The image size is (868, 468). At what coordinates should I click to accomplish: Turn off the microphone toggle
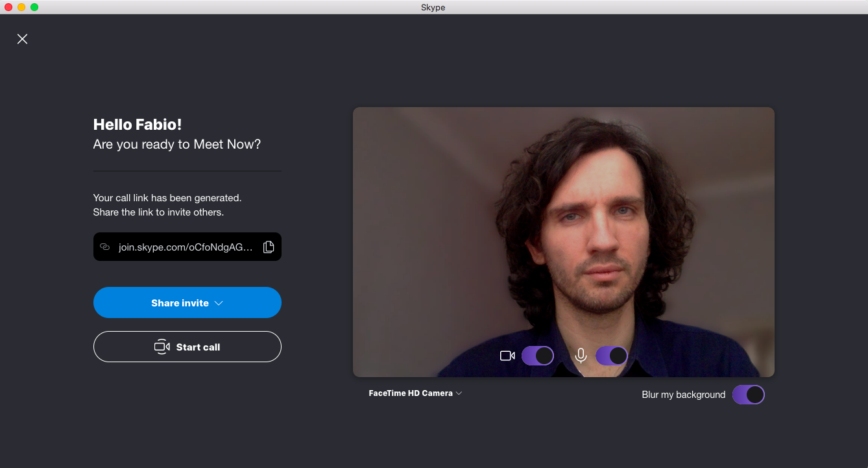click(612, 356)
